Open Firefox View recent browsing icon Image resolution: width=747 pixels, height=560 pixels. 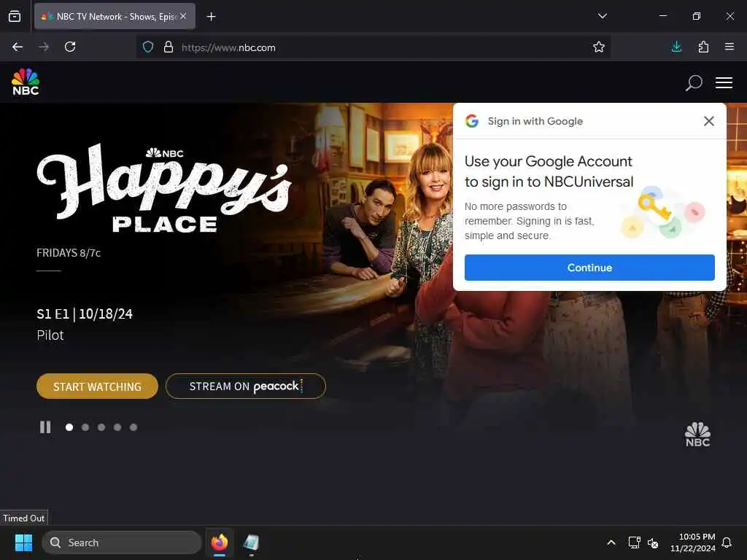point(15,17)
